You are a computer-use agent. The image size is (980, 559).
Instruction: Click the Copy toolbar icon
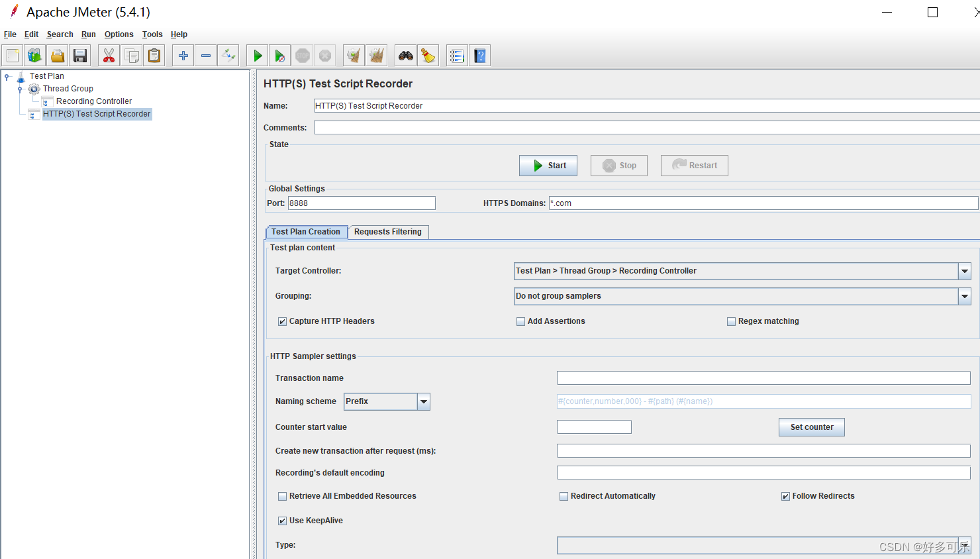pos(132,56)
